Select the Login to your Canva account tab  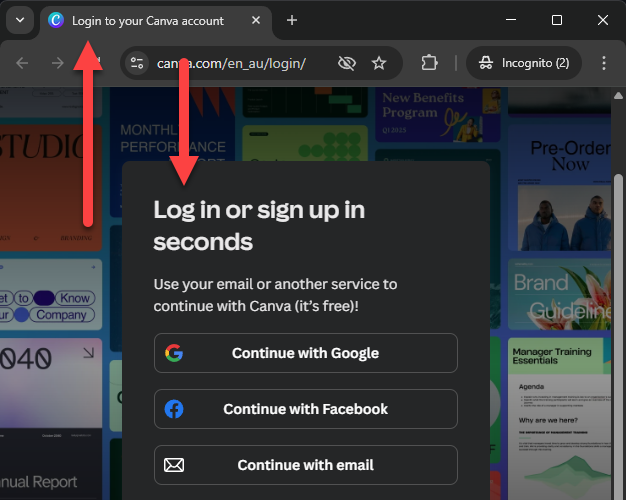148,20
